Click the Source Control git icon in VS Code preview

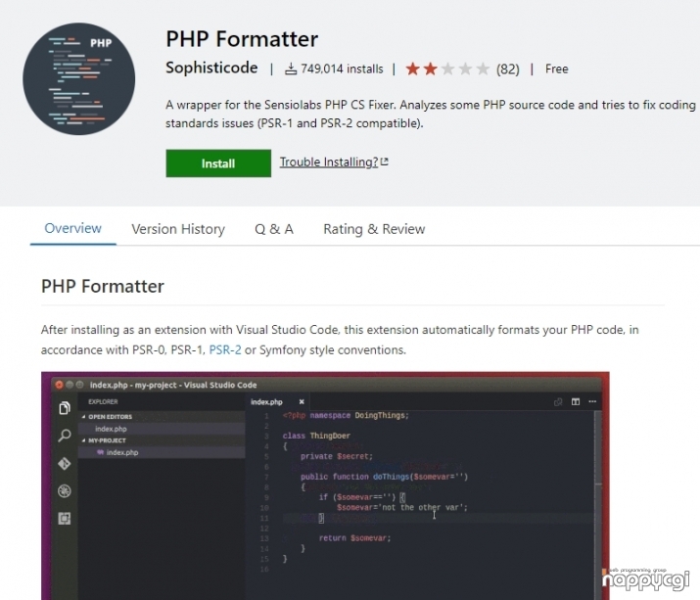coord(65,463)
